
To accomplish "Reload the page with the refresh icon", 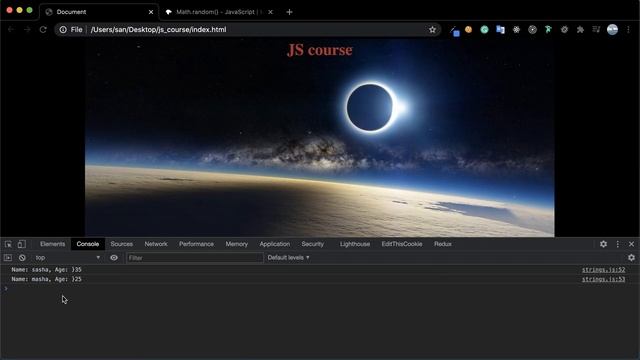I will [x=43, y=29].
